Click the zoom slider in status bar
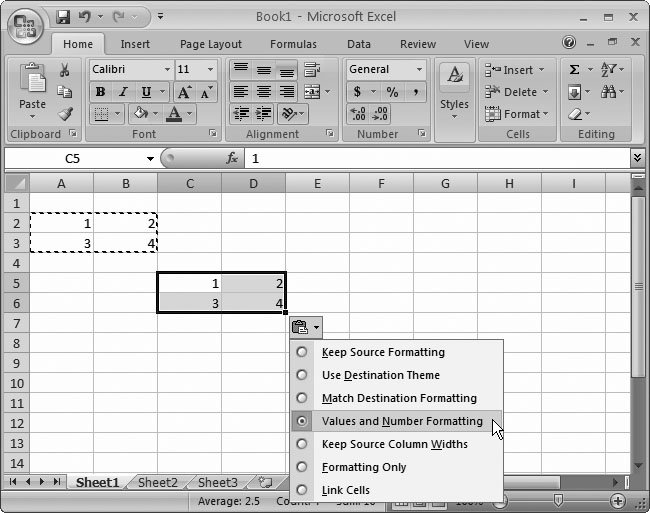 coord(558,499)
